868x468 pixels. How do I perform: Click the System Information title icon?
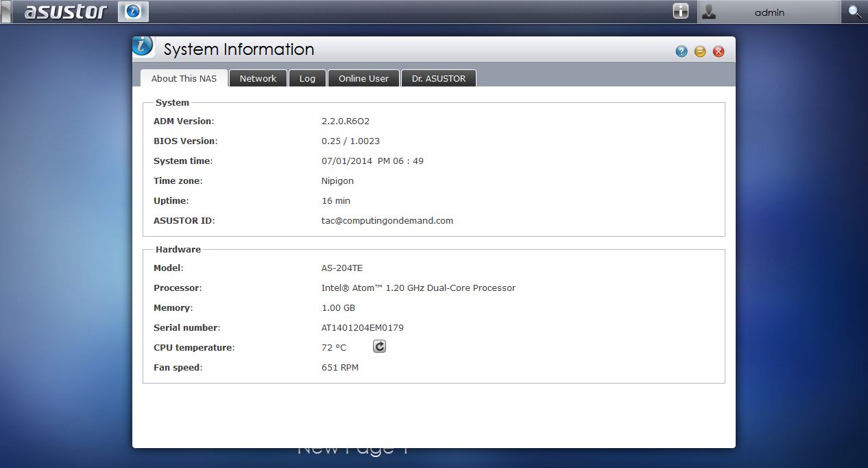[x=143, y=47]
